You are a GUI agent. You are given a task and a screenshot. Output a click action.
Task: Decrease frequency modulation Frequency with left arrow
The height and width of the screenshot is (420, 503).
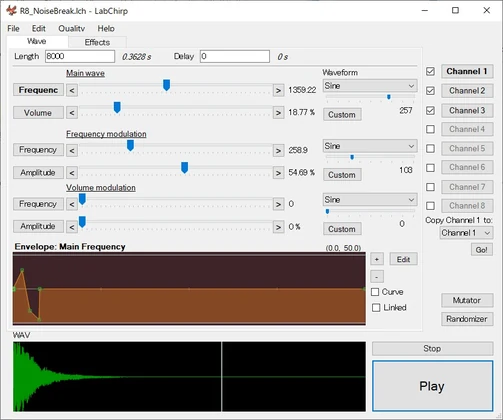72,151
